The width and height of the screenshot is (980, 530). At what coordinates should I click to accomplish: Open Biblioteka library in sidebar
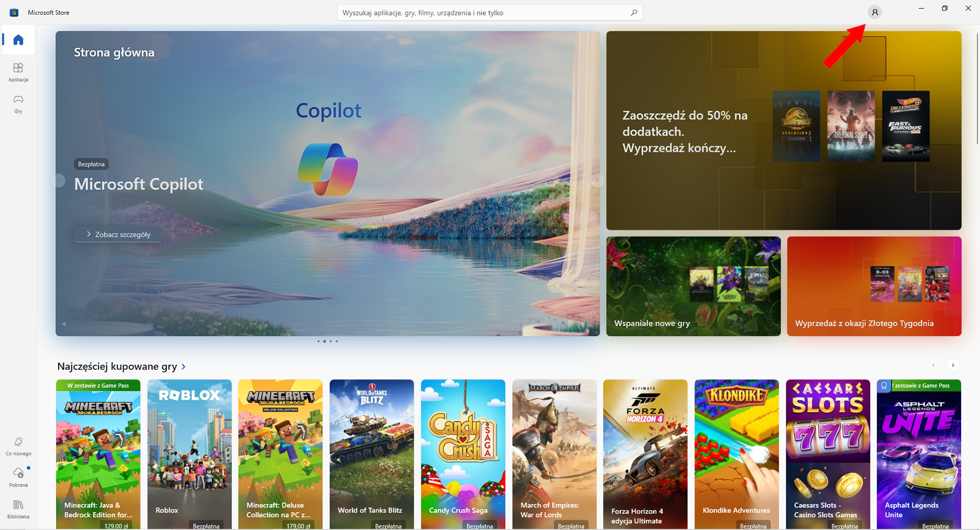pos(18,510)
